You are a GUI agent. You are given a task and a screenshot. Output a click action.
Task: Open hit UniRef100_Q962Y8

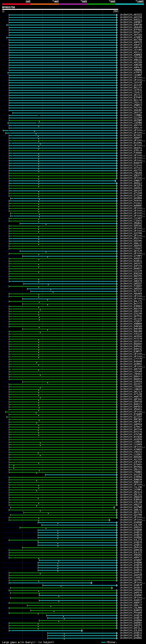coord(131,311)
